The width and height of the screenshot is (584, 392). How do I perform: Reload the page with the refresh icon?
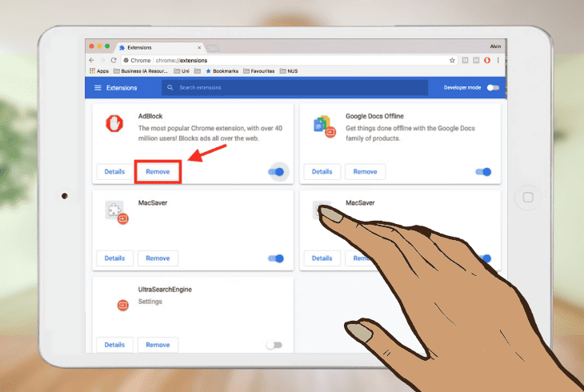point(114,60)
